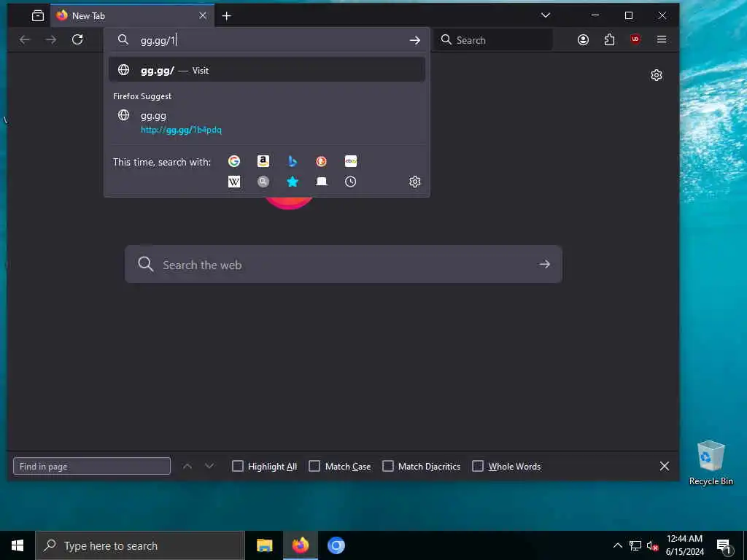The height and width of the screenshot is (560, 747).
Task: Click in the address bar text field
Action: [267, 41]
